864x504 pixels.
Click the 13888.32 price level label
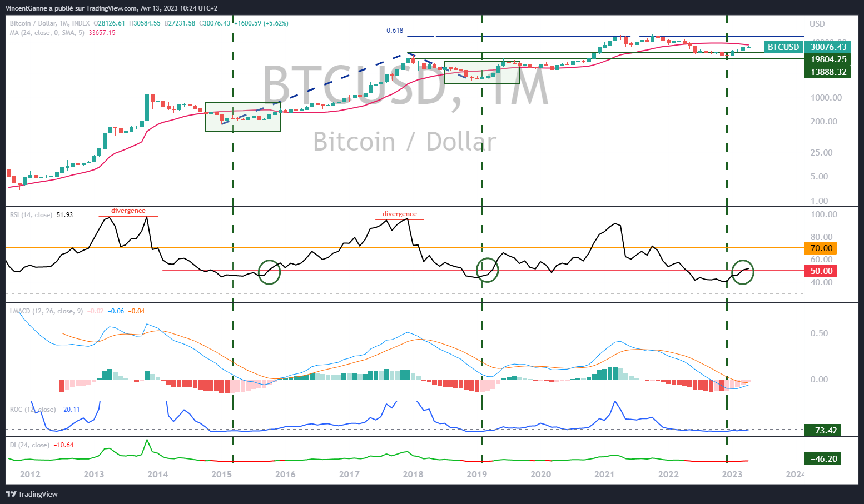828,72
